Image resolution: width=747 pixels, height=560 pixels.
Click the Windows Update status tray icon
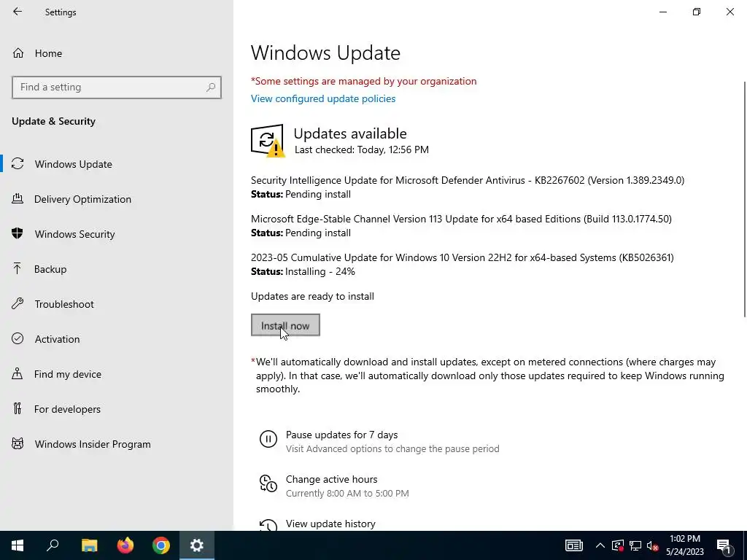pyautogui.click(x=618, y=545)
